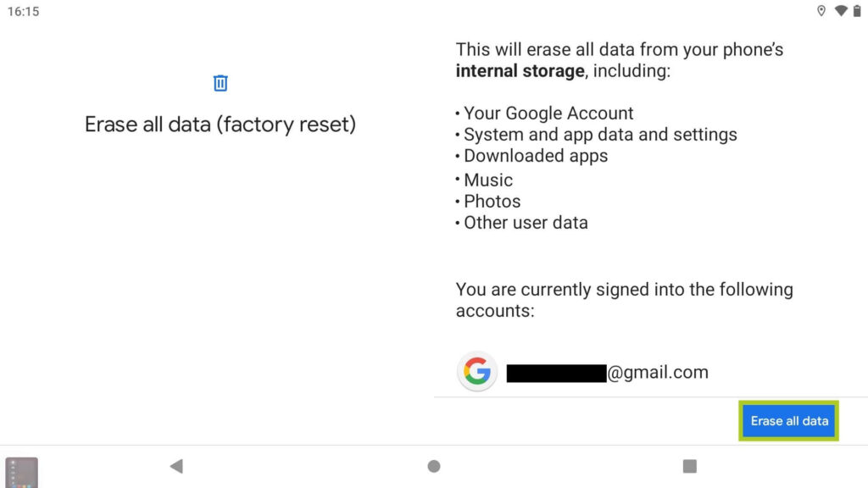Tap the bold "internal storage" text
The width and height of the screenshot is (868, 488).
(x=520, y=71)
